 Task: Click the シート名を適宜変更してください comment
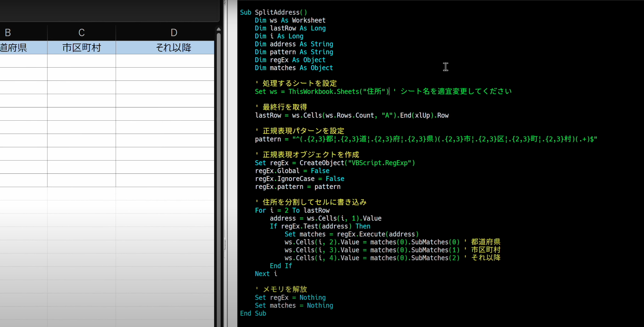453,91
